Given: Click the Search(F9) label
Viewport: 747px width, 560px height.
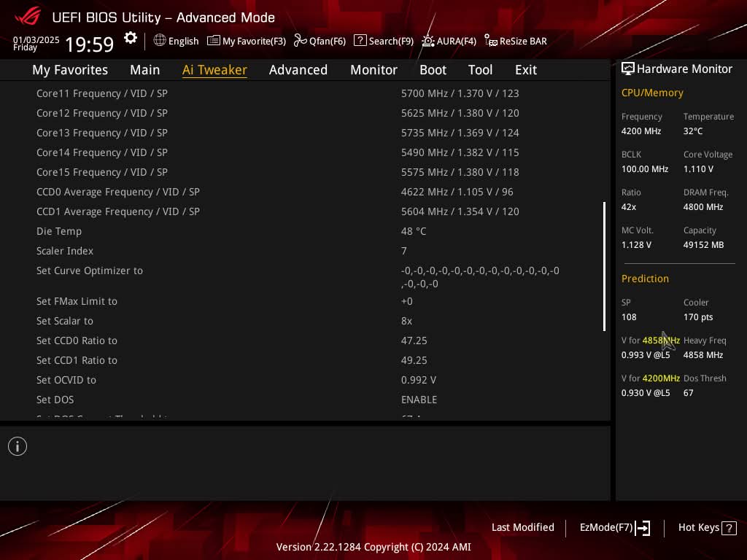Looking at the screenshot, I should coord(391,41).
